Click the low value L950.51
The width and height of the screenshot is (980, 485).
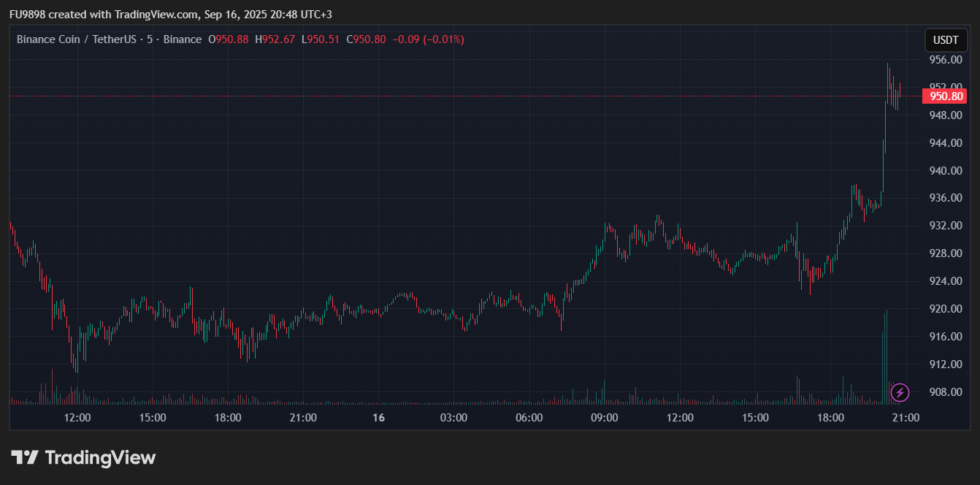(x=320, y=39)
